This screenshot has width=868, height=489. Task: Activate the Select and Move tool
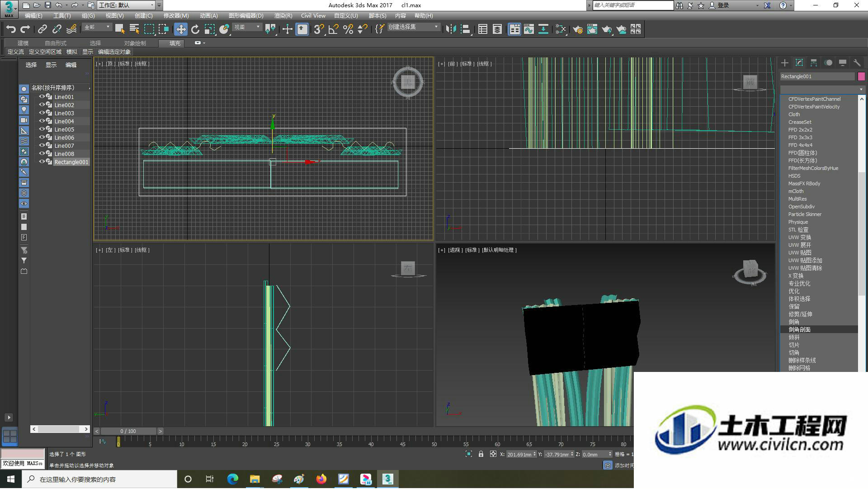[x=181, y=29]
